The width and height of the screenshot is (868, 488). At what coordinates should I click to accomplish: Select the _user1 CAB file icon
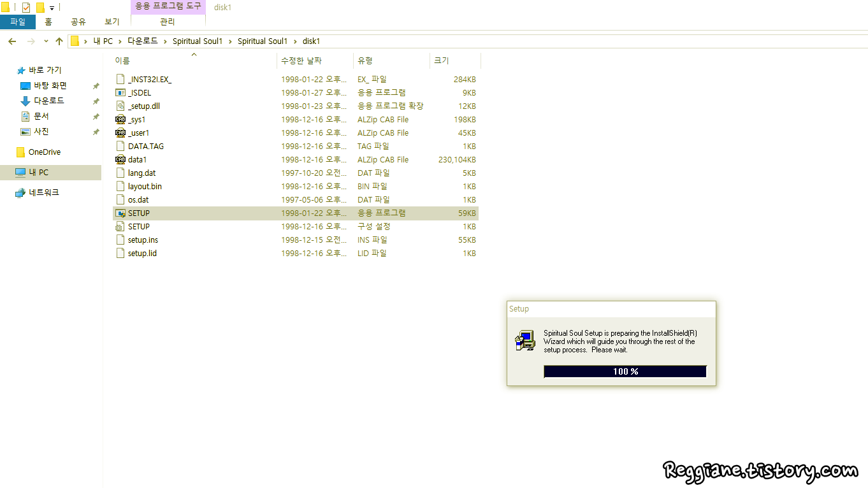pyautogui.click(x=120, y=133)
